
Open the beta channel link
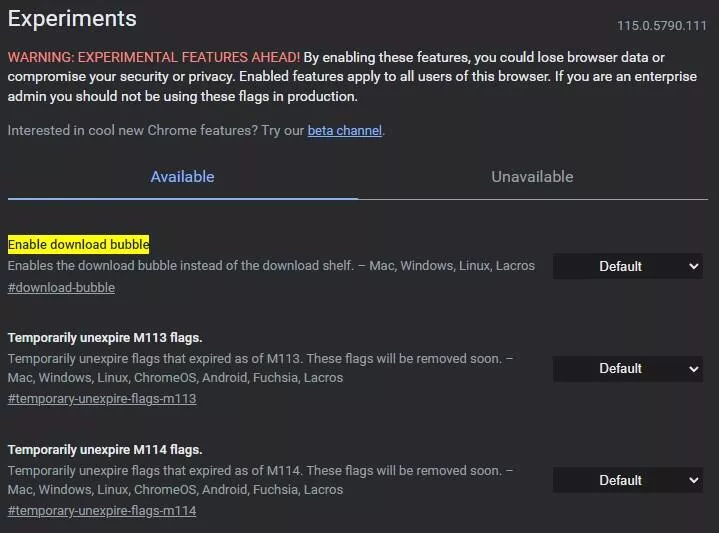[x=345, y=131]
